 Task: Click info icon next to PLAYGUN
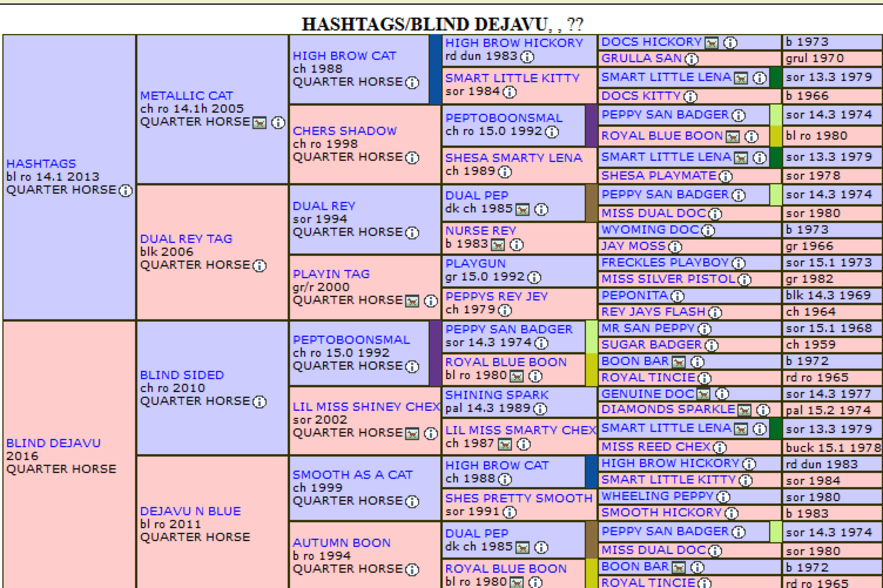[534, 278]
